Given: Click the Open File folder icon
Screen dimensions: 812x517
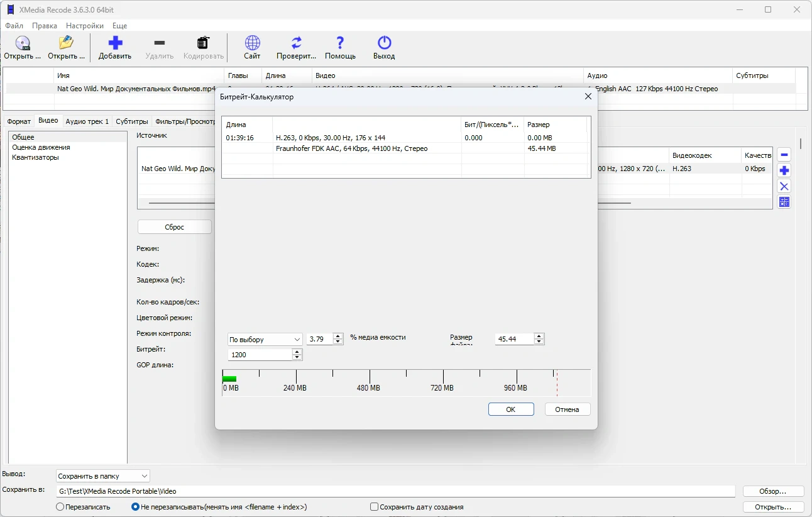Looking at the screenshot, I should [x=66, y=43].
